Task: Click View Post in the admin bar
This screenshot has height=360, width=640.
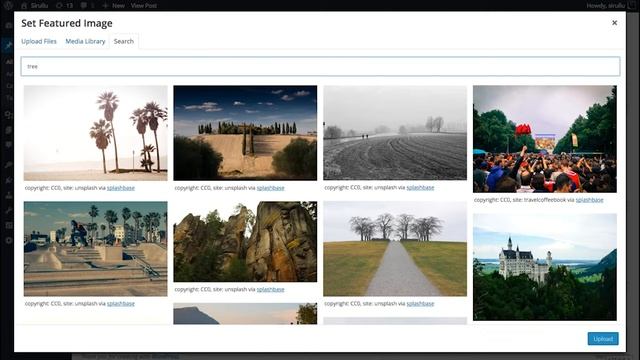Action: click(x=144, y=5)
